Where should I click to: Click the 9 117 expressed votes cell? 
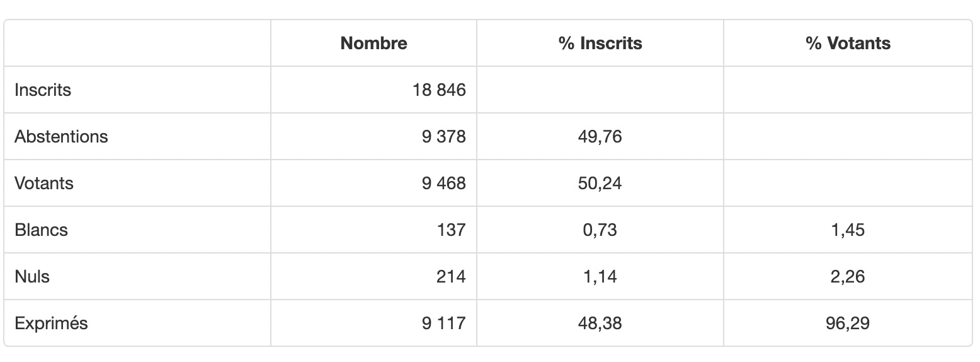[444, 324]
